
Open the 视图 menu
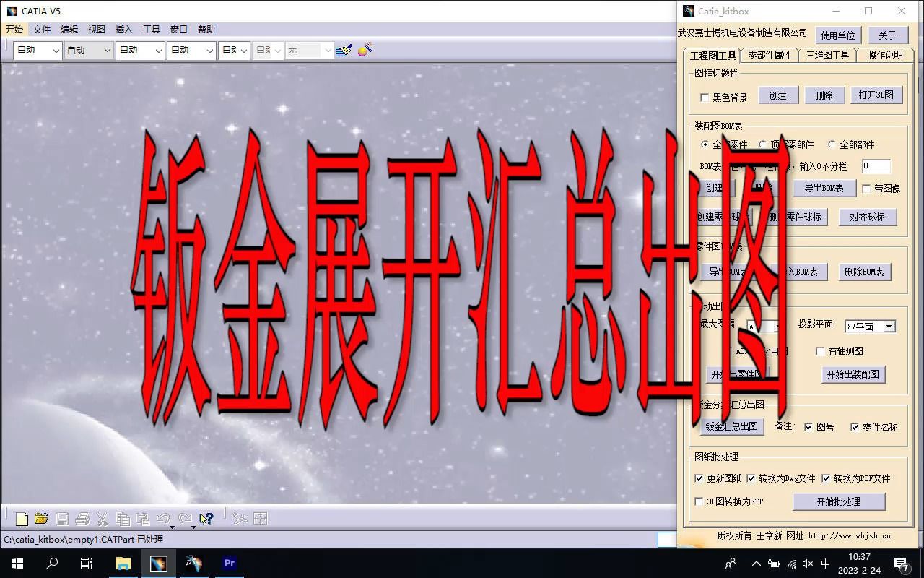coord(97,29)
